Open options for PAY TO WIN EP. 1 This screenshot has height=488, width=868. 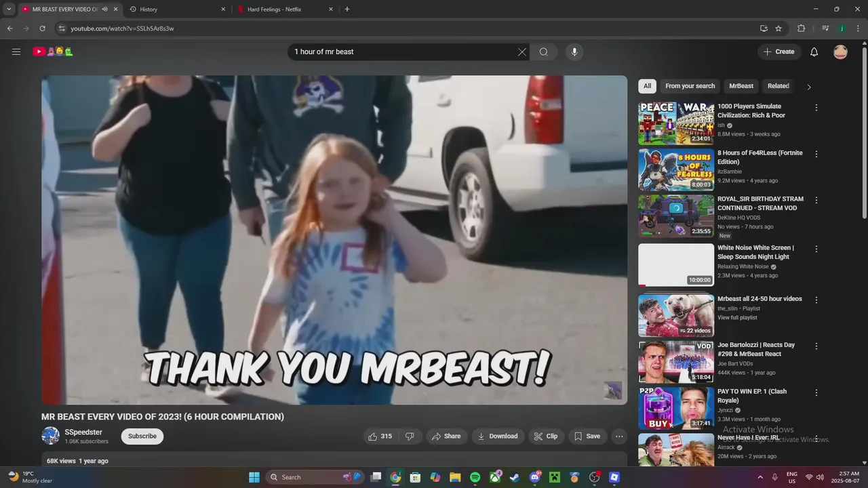[816, 392]
